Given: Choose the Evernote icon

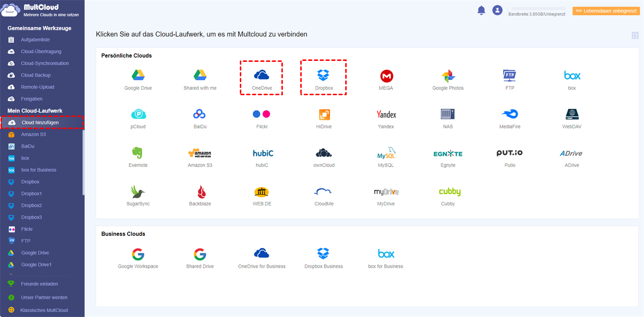Looking at the screenshot, I should coord(138,157).
